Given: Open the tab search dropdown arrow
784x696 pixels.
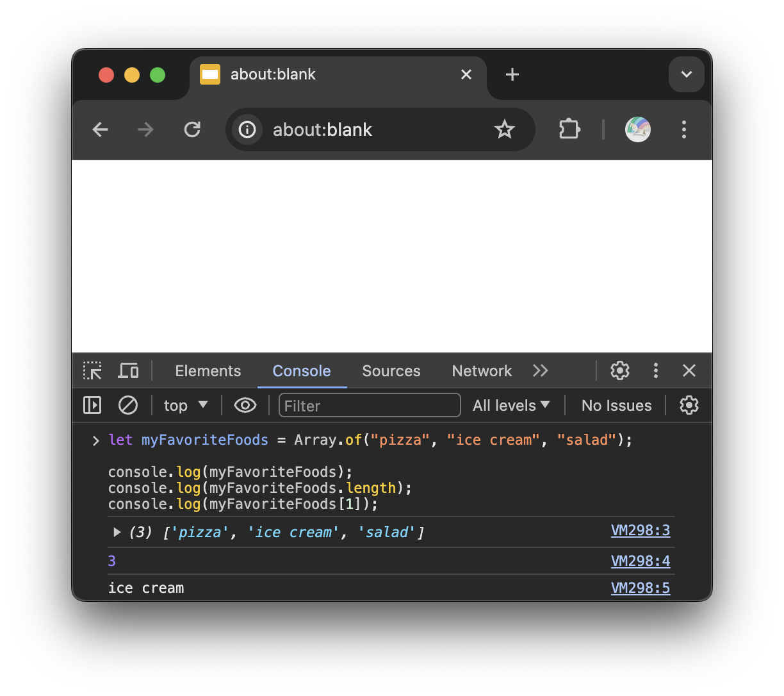Looking at the screenshot, I should pos(687,74).
